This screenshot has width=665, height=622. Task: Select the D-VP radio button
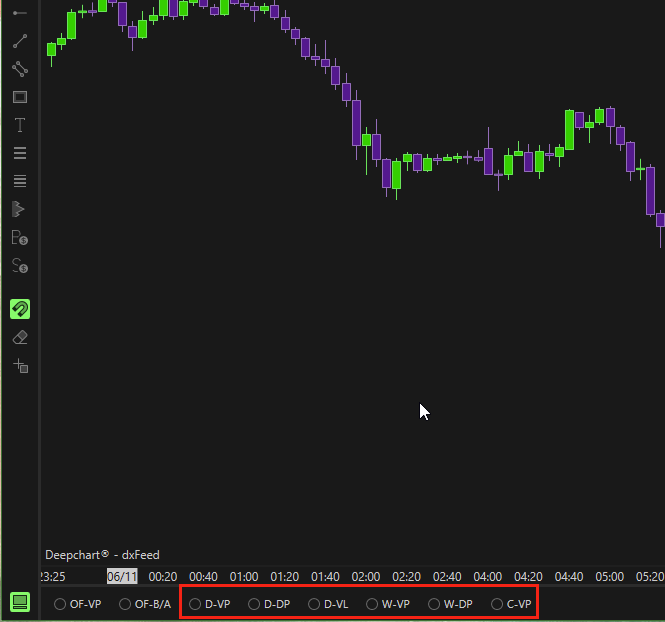pos(195,604)
